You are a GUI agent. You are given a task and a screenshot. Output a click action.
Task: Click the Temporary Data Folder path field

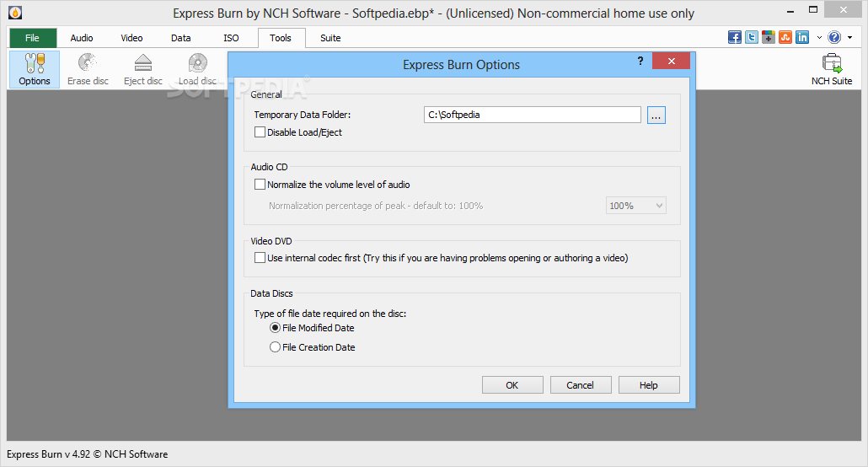coord(533,115)
